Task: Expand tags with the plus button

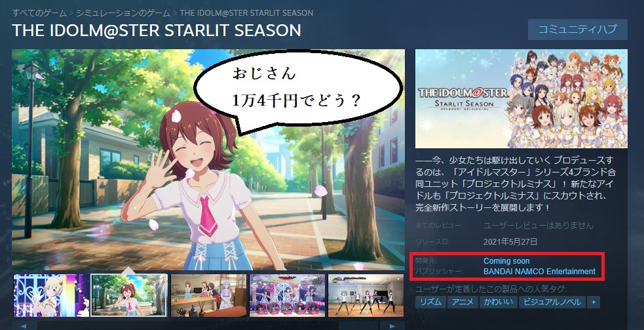Action: point(593,302)
